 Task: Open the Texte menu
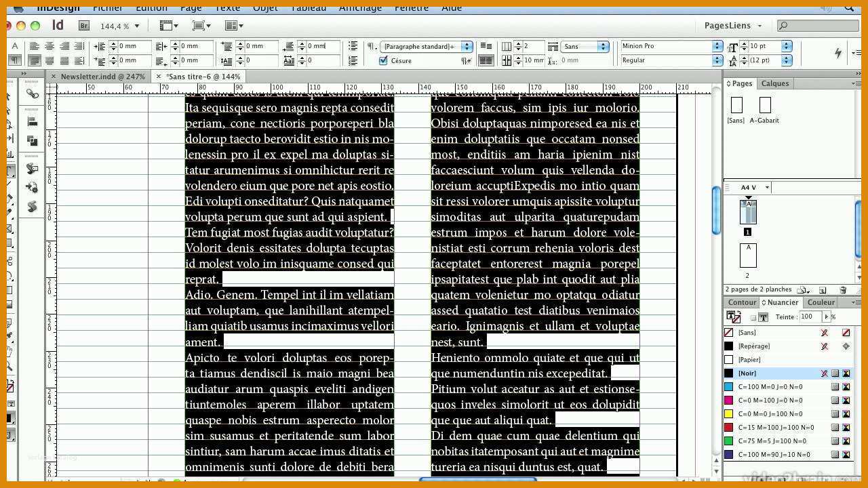[227, 7]
